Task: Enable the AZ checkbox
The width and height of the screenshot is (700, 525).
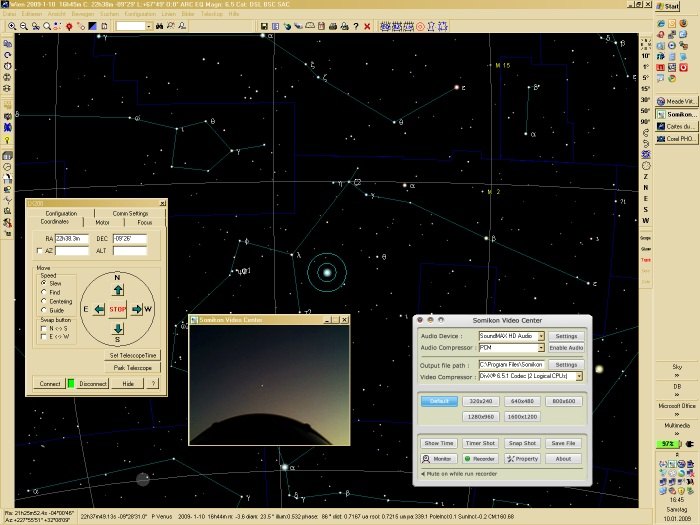Action: [x=40, y=251]
